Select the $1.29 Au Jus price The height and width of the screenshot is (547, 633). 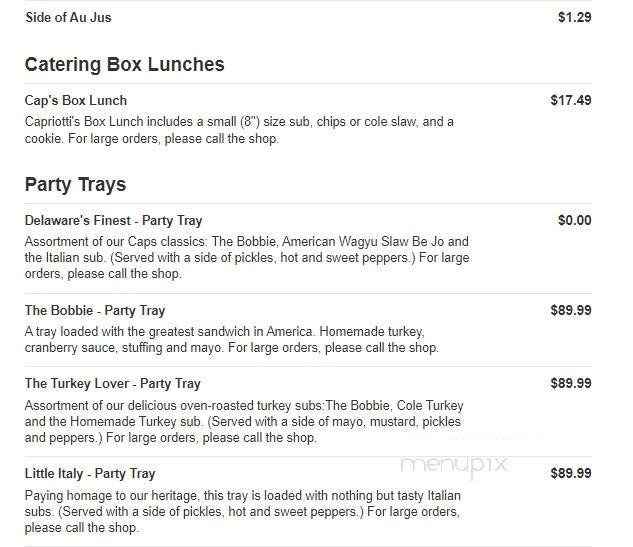tap(574, 17)
